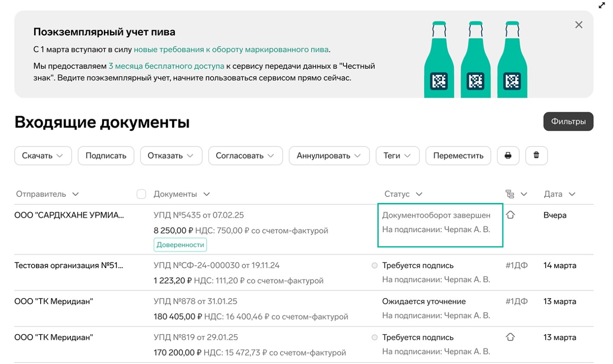Viewport: 613px width, 364px height.
Task: Open document УПД №5435 от 07.02.25
Action: pyautogui.click(x=199, y=215)
